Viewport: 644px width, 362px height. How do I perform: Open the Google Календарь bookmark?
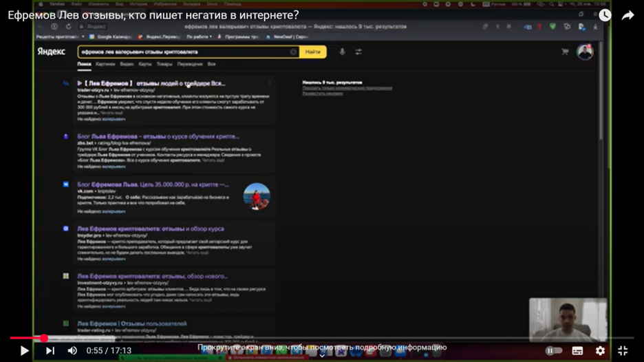(111, 36)
